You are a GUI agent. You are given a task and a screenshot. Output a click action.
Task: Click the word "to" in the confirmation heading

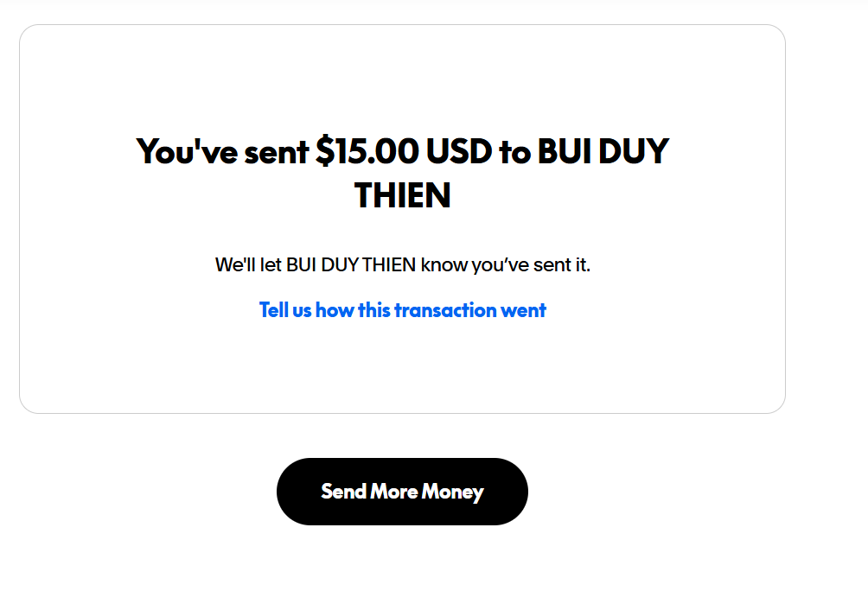pos(514,152)
